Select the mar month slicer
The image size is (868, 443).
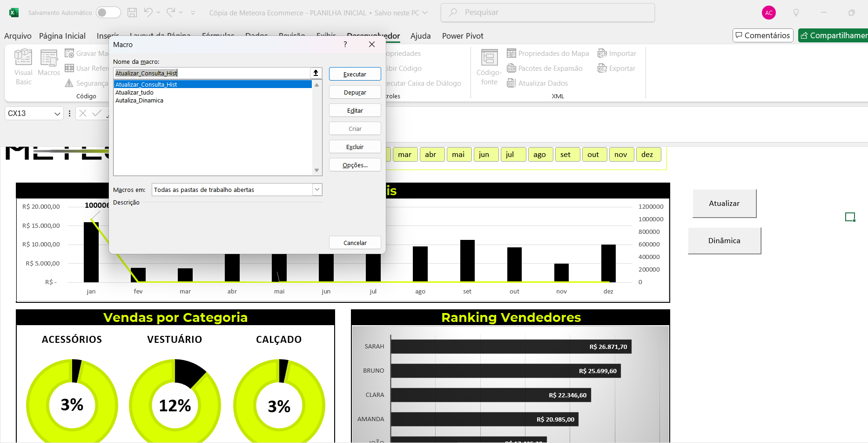pos(405,155)
